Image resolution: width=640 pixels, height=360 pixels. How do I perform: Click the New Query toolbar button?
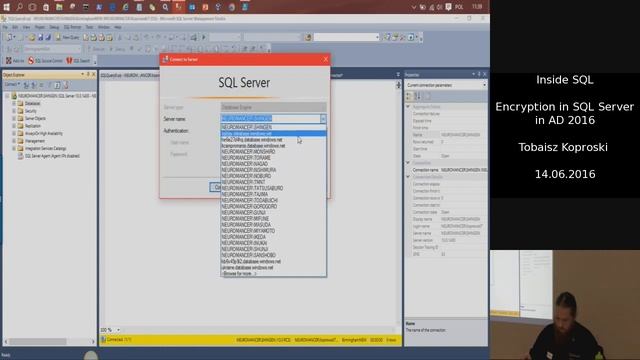pyautogui.click(x=67, y=38)
